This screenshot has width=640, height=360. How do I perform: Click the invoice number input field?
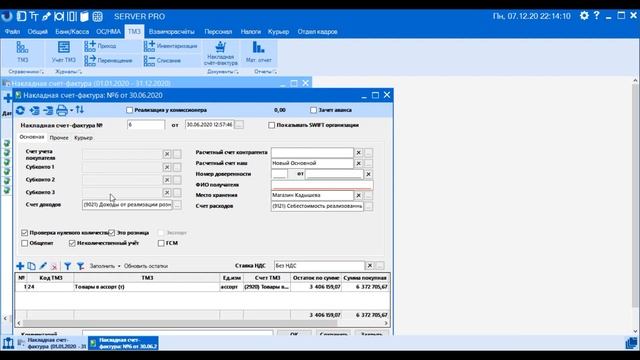(146, 125)
